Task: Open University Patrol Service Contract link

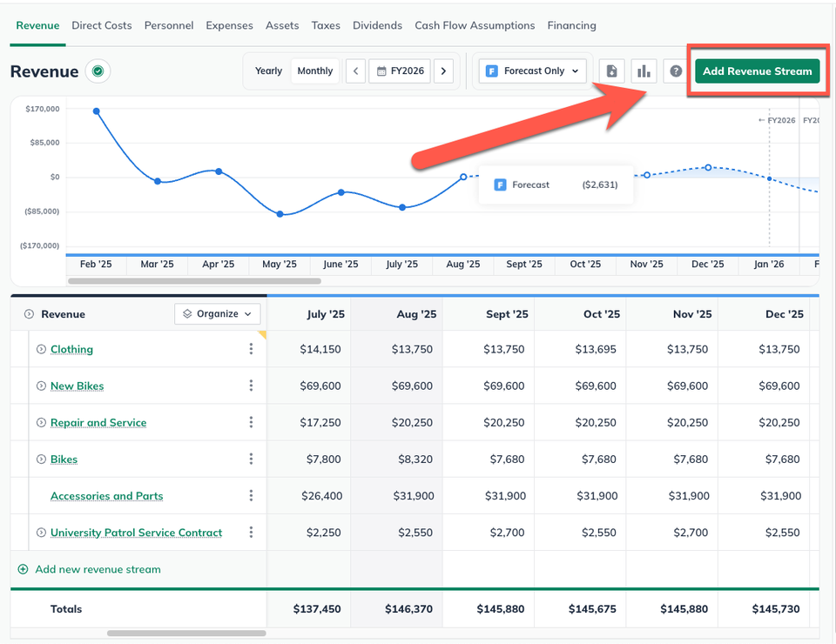Action: point(136,533)
